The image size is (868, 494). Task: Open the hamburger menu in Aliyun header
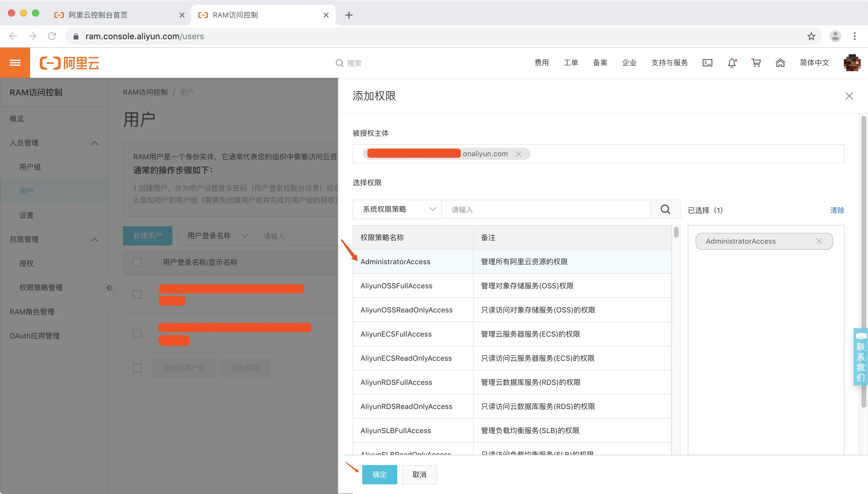coord(15,63)
